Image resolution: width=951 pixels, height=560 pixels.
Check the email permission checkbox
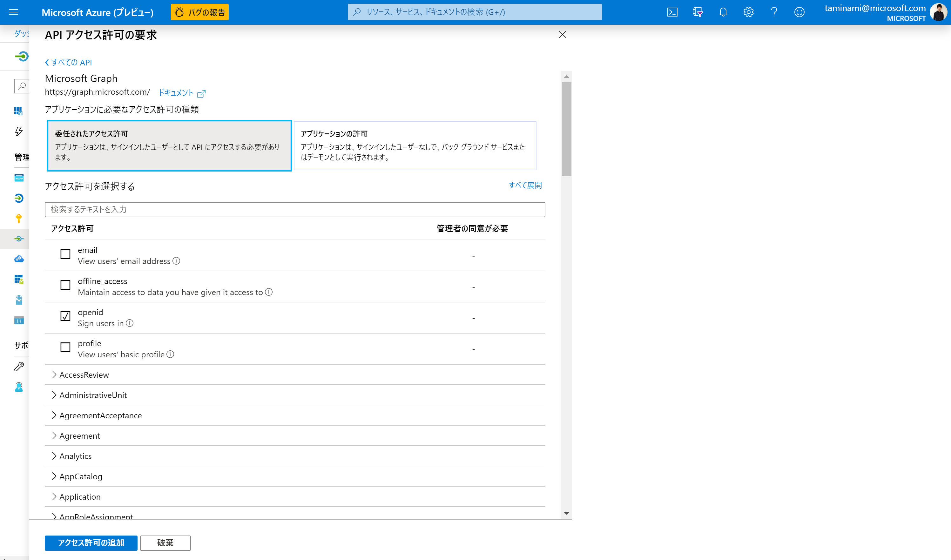[65, 253]
